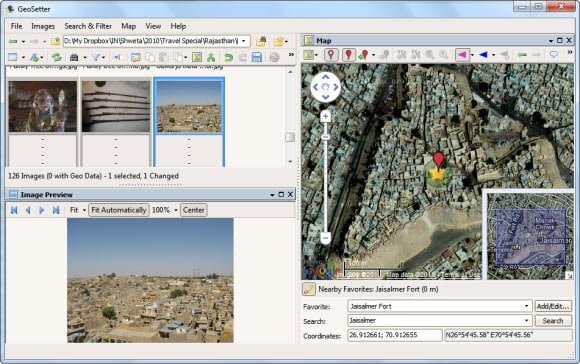Screen dimensions: 580x364
Task: Click the green left arrow in Map toolbar
Action: coord(522,55)
